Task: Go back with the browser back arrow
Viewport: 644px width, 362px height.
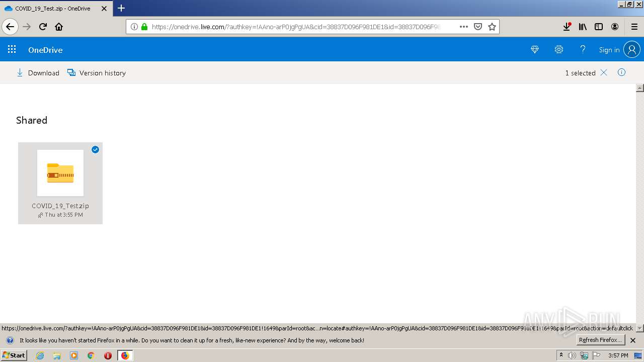Action: pos(10,27)
